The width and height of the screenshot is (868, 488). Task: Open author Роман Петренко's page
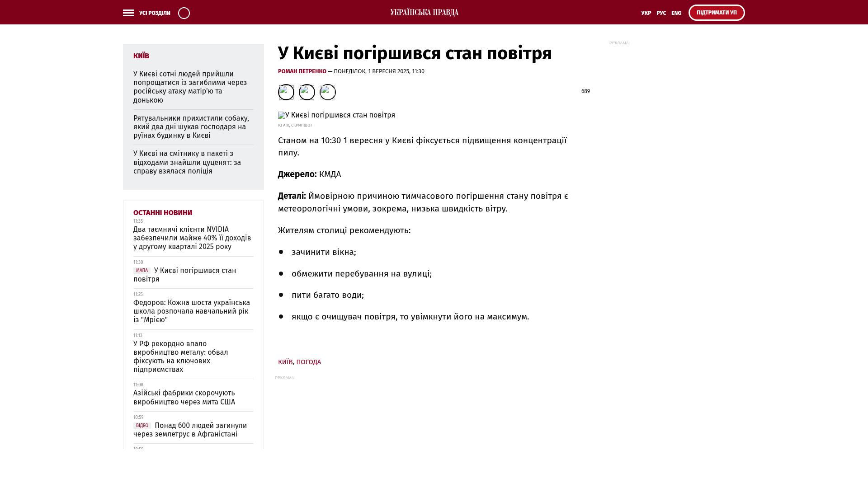pyautogui.click(x=302, y=71)
